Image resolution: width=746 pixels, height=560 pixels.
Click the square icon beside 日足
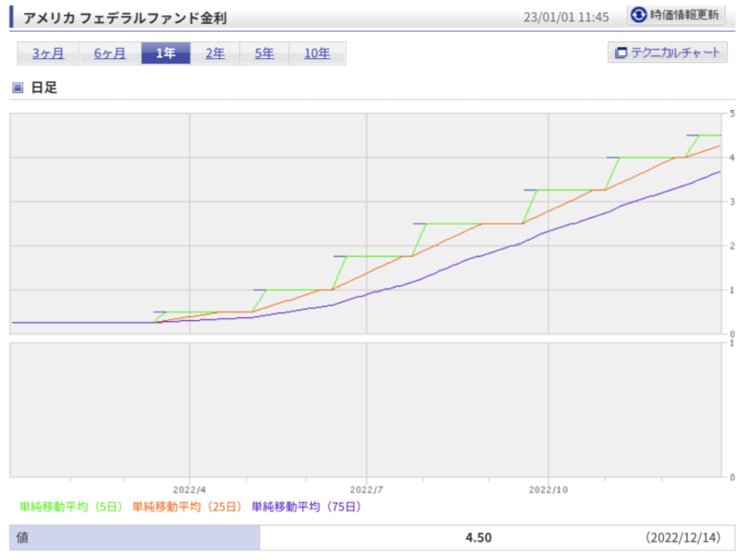pos(17,88)
